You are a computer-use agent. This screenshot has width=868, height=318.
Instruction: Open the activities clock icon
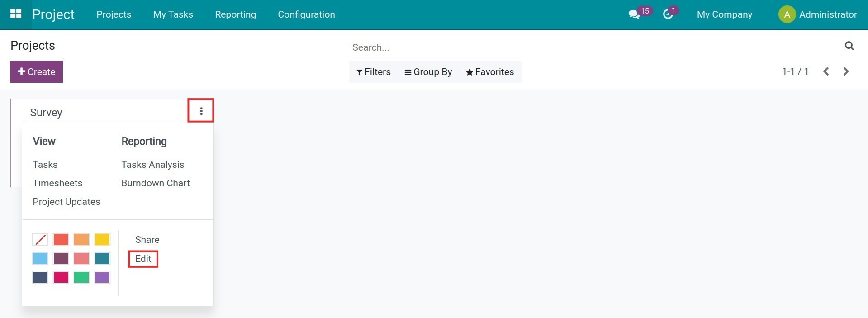(x=668, y=14)
